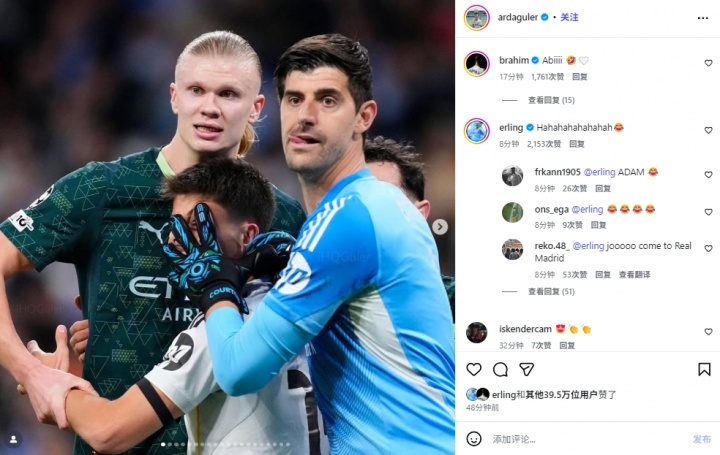Open comment bubble icon below post
This screenshot has height=455, width=720.
click(500, 369)
